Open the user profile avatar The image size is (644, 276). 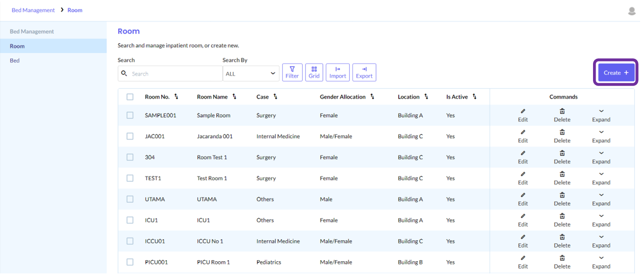pos(632,11)
